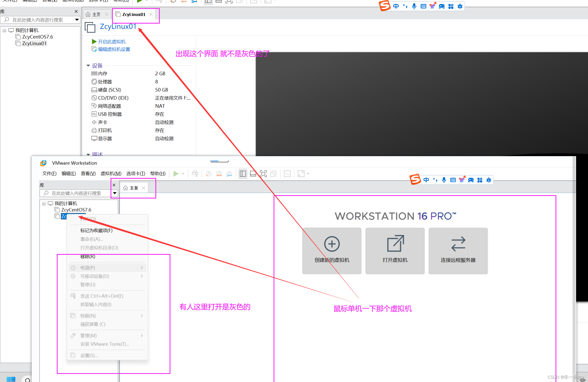588x382 pixels.
Task: Expand the 管理(M) submenu arrow
Action: click(142, 336)
